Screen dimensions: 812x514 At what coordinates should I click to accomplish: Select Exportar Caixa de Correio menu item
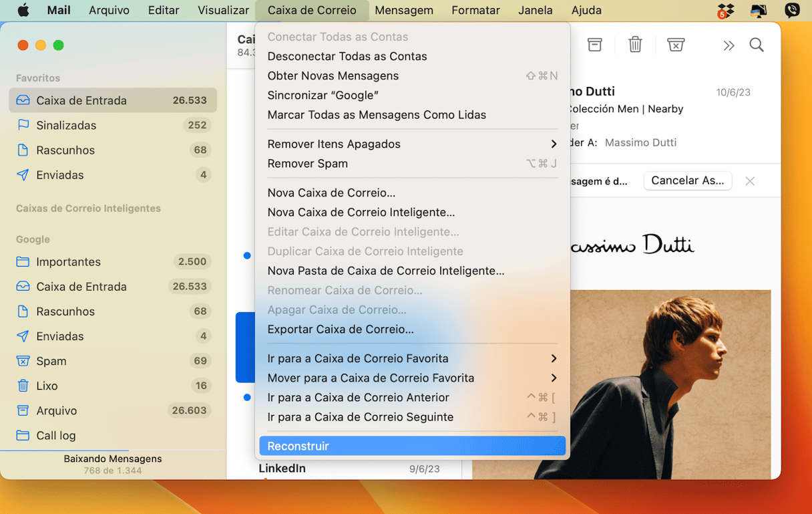pyautogui.click(x=341, y=329)
